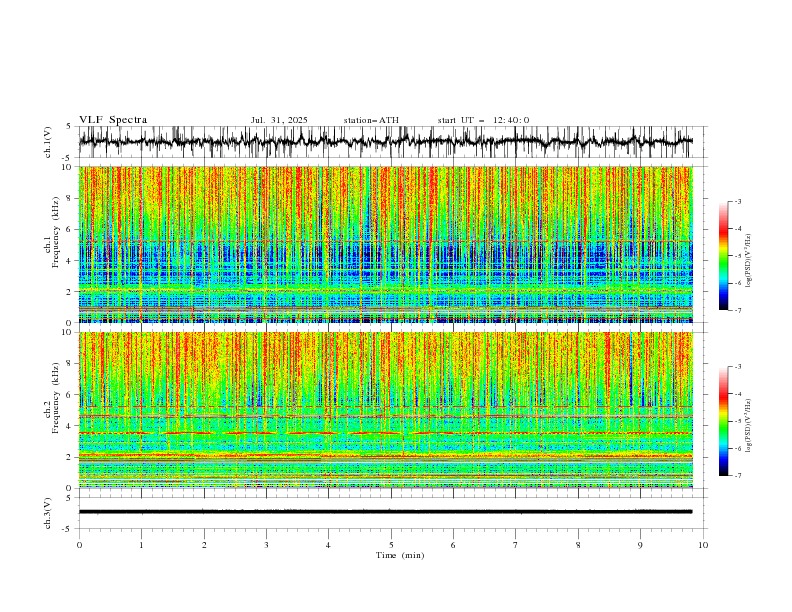Click the "-5" tick on the ch.3(V) axis
This screenshot has height=612, width=792.
coord(66,529)
